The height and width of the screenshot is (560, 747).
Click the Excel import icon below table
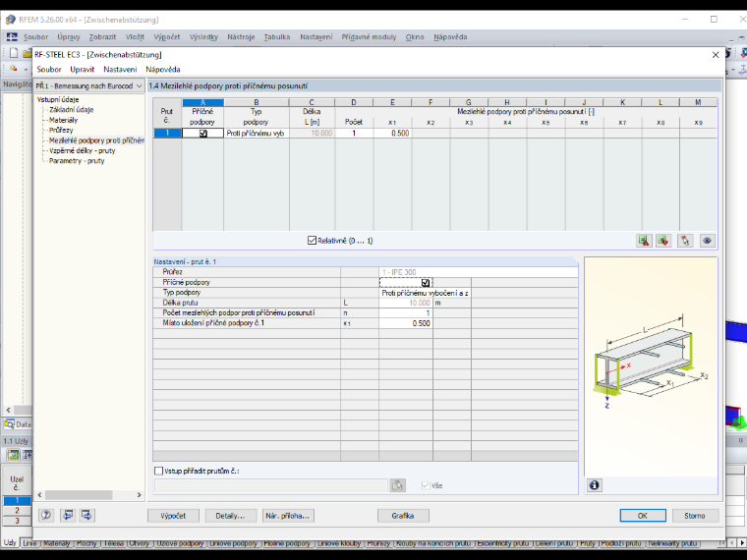(663, 241)
